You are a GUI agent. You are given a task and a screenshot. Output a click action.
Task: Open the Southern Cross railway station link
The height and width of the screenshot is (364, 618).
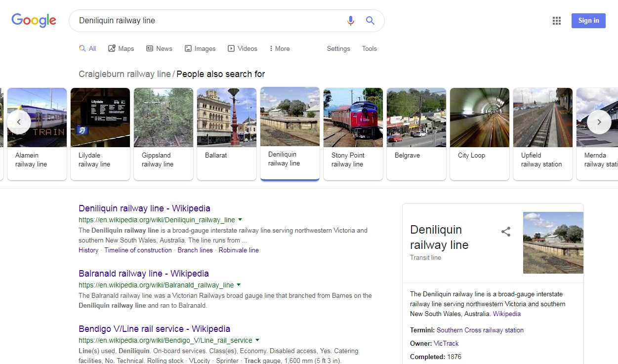click(x=480, y=330)
